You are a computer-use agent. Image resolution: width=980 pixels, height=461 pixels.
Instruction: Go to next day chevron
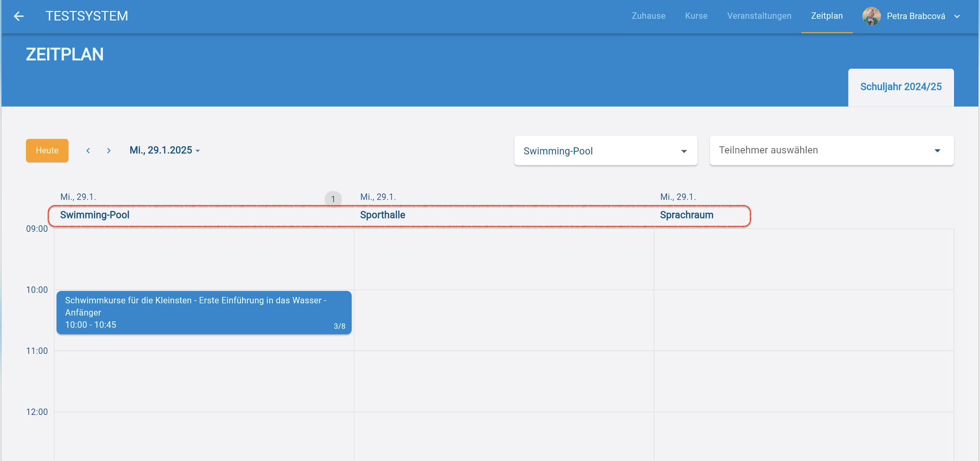pyautogui.click(x=109, y=151)
